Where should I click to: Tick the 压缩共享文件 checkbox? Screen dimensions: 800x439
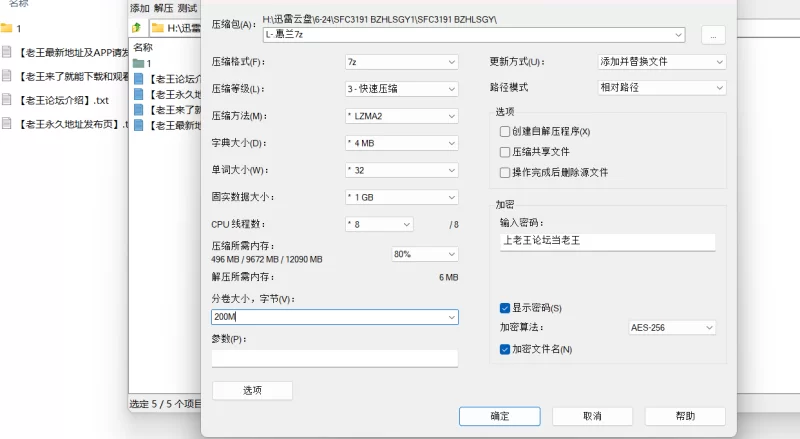(505, 152)
